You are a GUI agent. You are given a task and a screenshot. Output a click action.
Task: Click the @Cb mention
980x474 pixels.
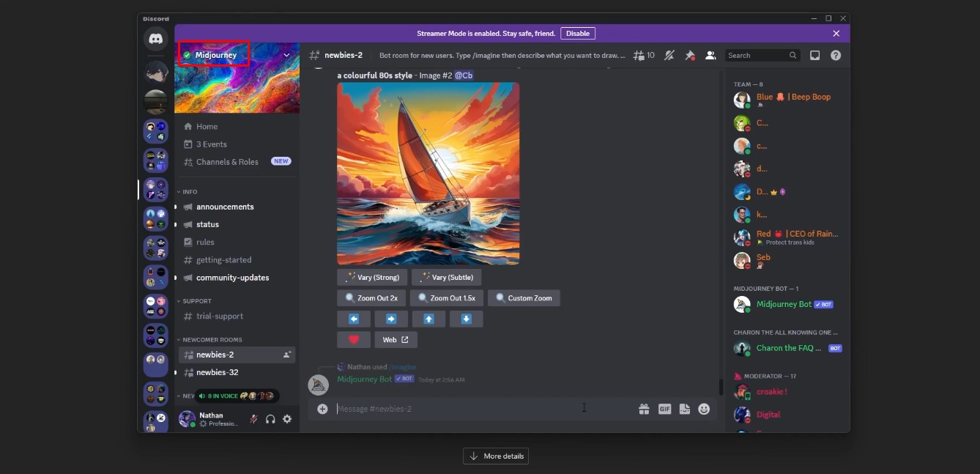[x=464, y=75]
